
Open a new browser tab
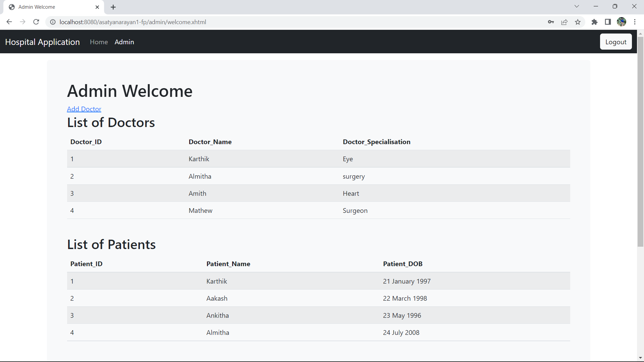pos(113,7)
